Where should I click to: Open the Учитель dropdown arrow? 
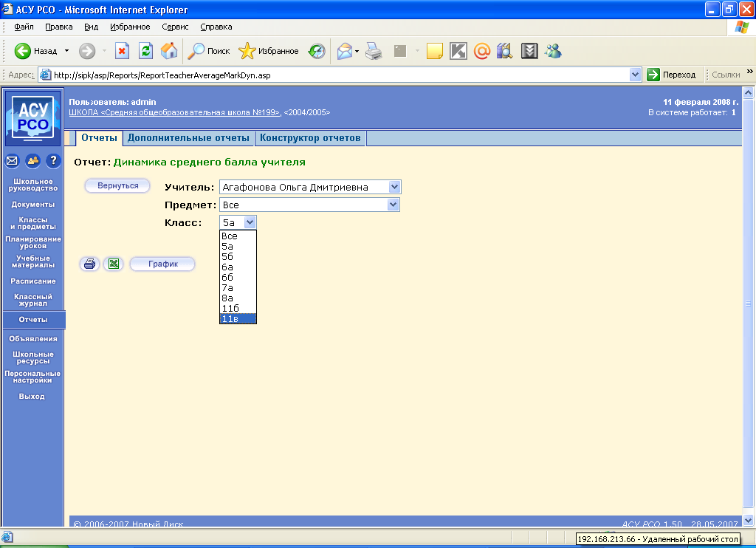394,187
